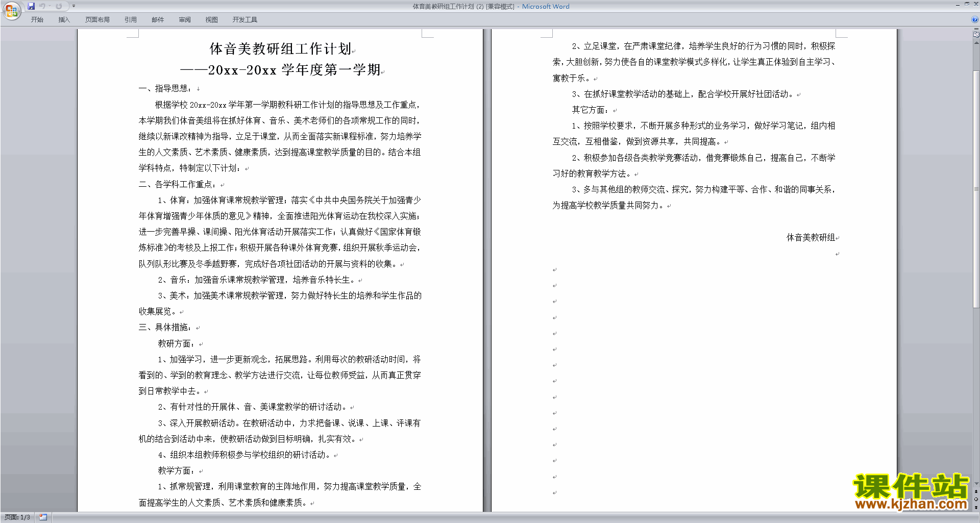The image size is (980, 523).
Task: Save the document using the floppy icon
Action: [31, 6]
